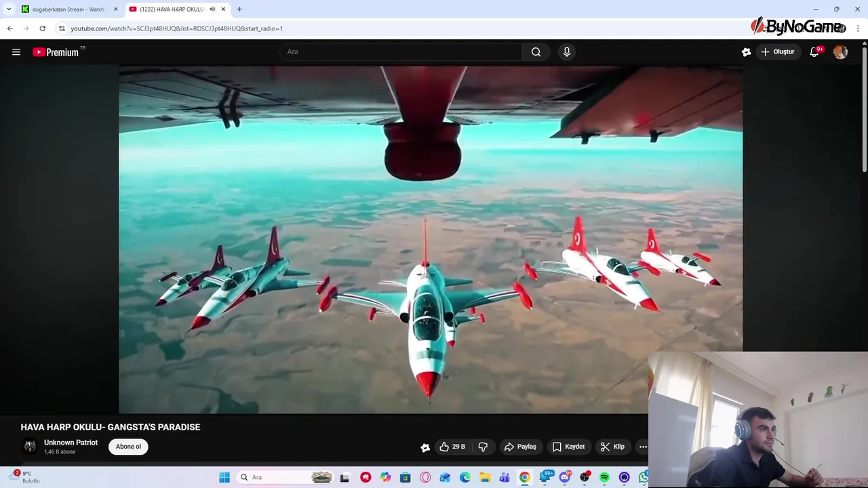Open the YouTube guide hamburger menu
This screenshot has height=488, width=868.
point(16,52)
